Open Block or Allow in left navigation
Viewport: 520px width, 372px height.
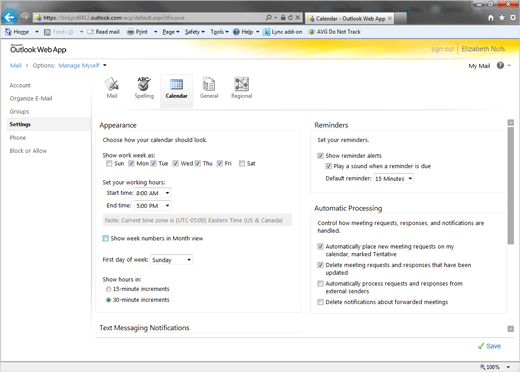pos(28,151)
